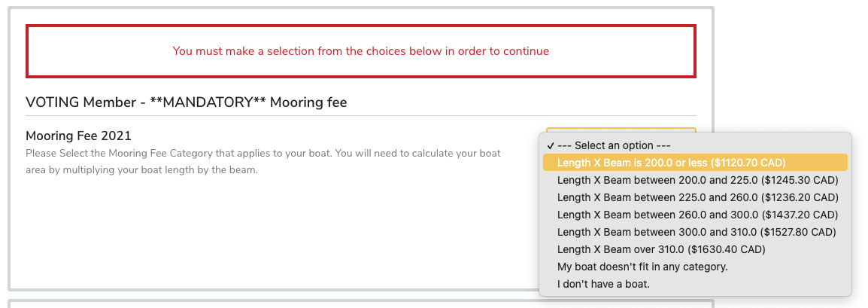
Task: Select Length X Beam is 200.0 or less
Action: (x=671, y=163)
